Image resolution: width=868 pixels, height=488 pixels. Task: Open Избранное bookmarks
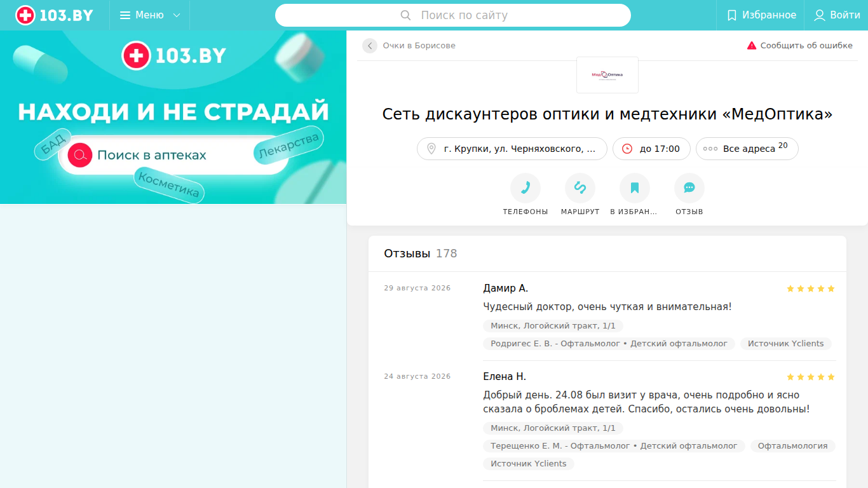tap(761, 15)
